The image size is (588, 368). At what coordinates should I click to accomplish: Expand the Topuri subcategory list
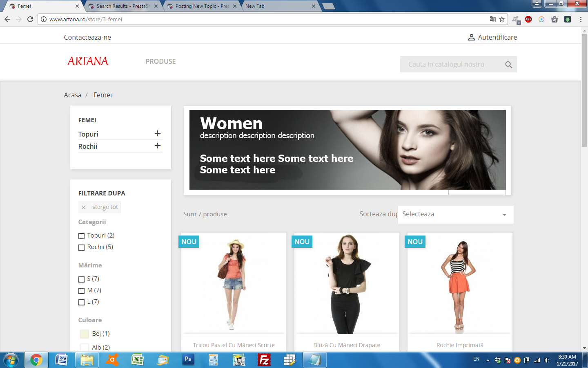pyautogui.click(x=157, y=134)
